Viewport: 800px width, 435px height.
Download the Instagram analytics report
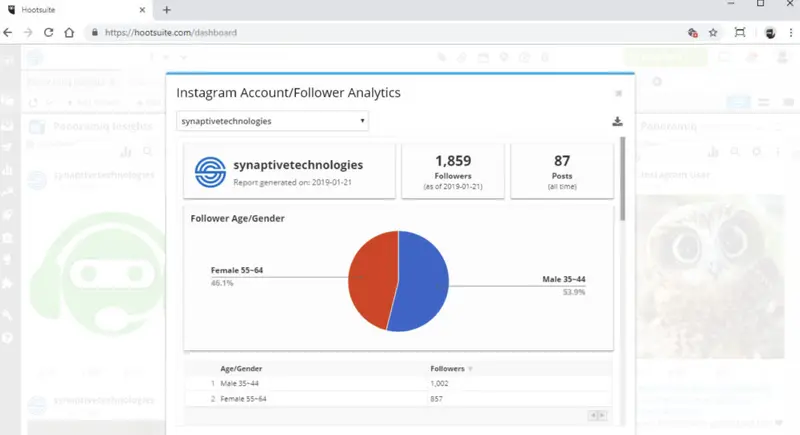pyautogui.click(x=617, y=122)
